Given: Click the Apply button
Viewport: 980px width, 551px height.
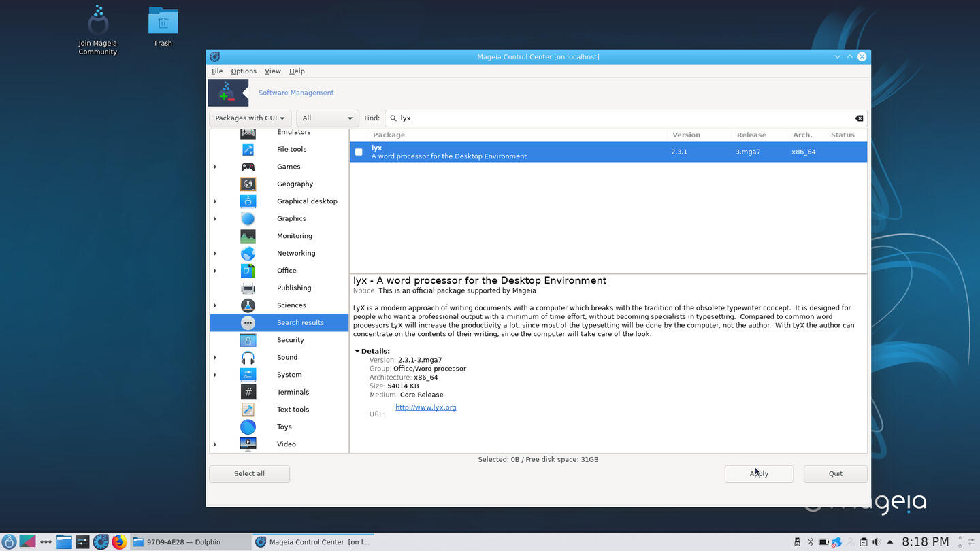Looking at the screenshot, I should (x=759, y=473).
